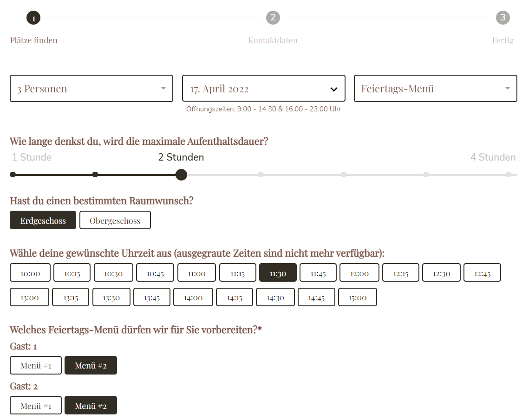Screen dimensions: 522x420
Task: Select the 14:15 time slot
Action: (x=235, y=297)
